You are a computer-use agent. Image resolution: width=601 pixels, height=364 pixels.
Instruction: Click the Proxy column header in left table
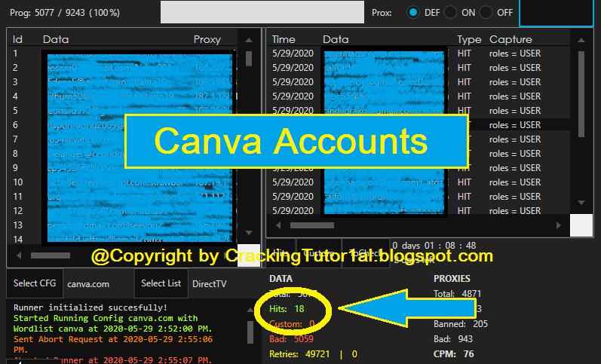tap(207, 39)
